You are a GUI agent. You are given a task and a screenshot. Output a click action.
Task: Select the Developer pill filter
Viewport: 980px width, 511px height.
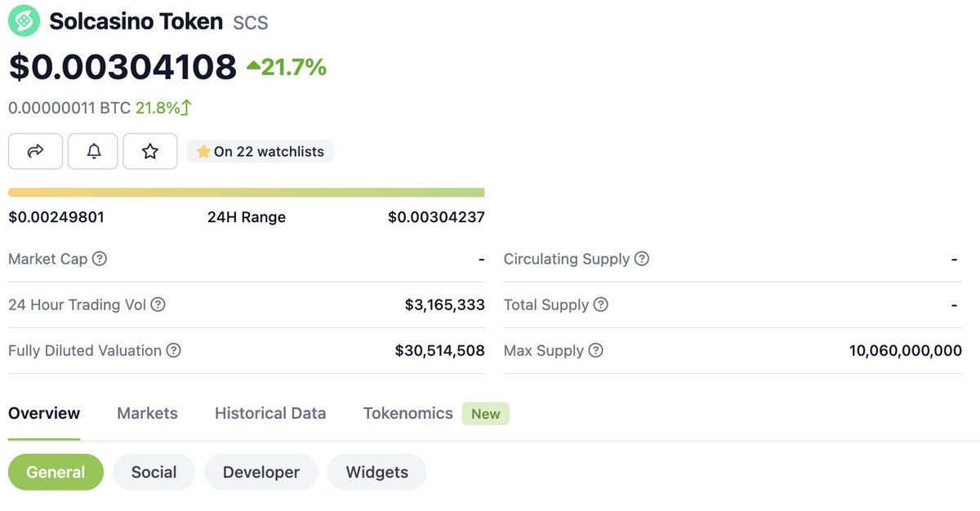[261, 472]
